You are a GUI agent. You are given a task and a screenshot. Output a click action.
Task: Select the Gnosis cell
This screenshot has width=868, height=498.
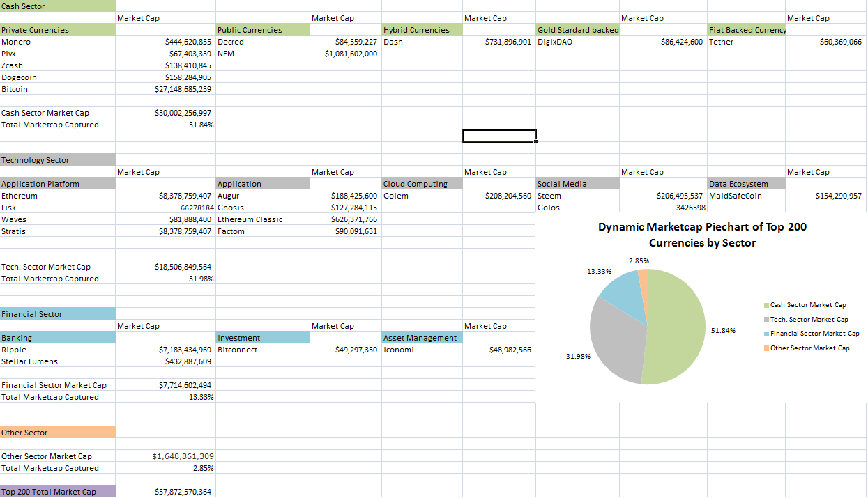coord(263,208)
